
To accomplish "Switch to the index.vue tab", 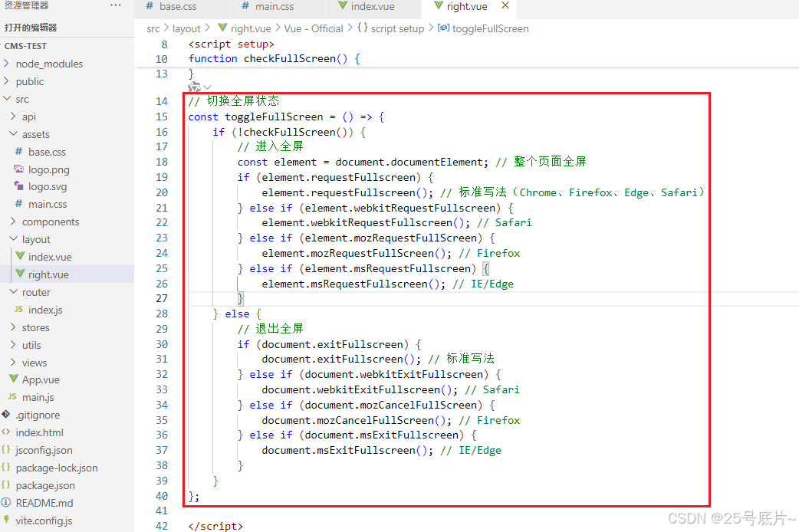I will pos(367,6).
